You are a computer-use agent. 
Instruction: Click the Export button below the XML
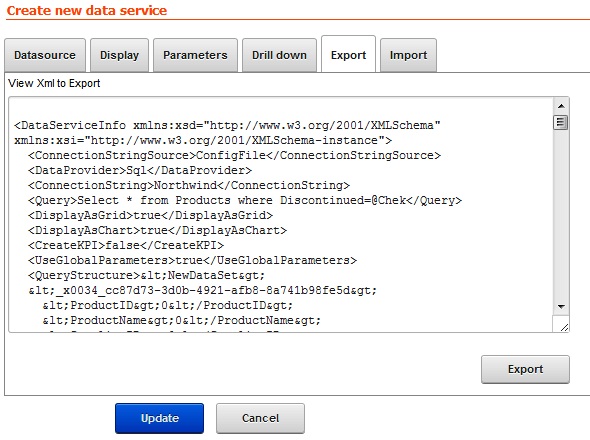click(x=525, y=369)
